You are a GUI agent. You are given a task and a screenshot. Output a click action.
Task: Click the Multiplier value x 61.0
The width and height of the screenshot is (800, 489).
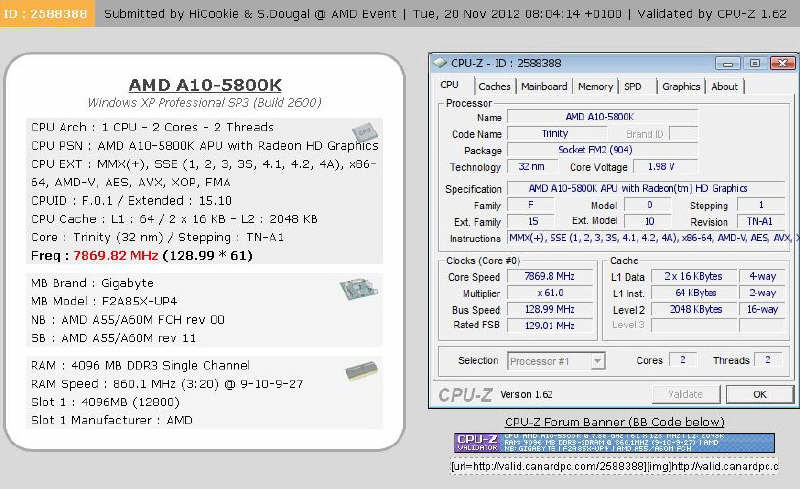coord(550,293)
